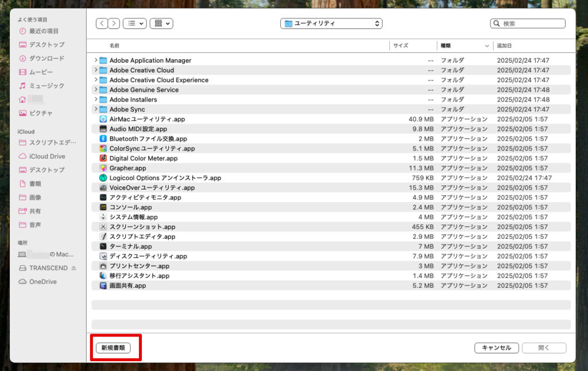The height and width of the screenshot is (371, 588).
Task: Click the VoiceOver ユーティリティ.app icon
Action: click(103, 188)
